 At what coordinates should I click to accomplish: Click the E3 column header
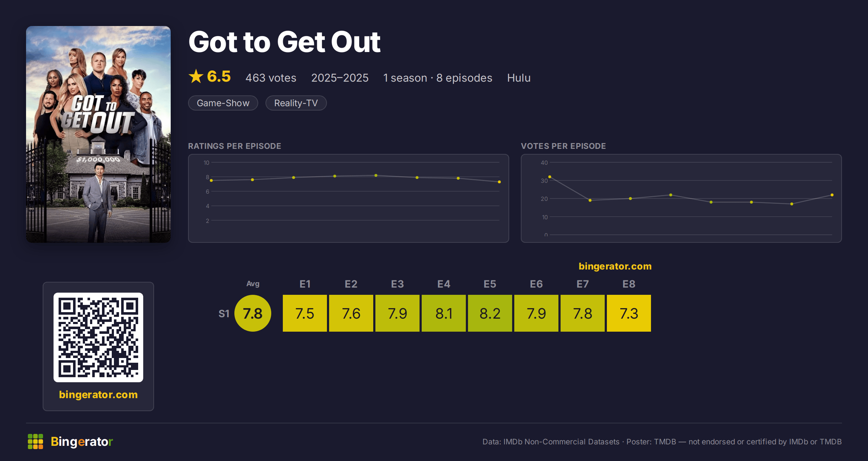click(397, 284)
